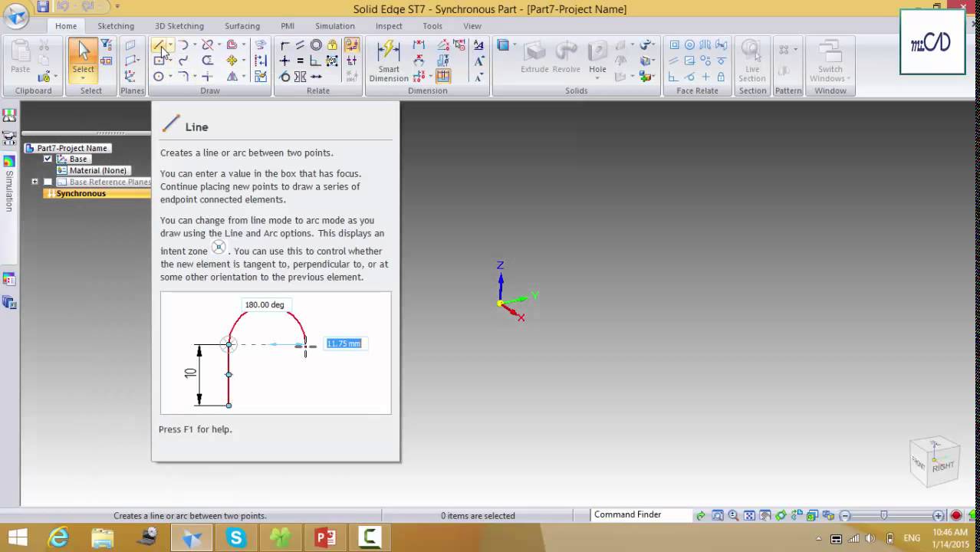Click the zoom in plus button
The image size is (980, 552).
coord(938,516)
